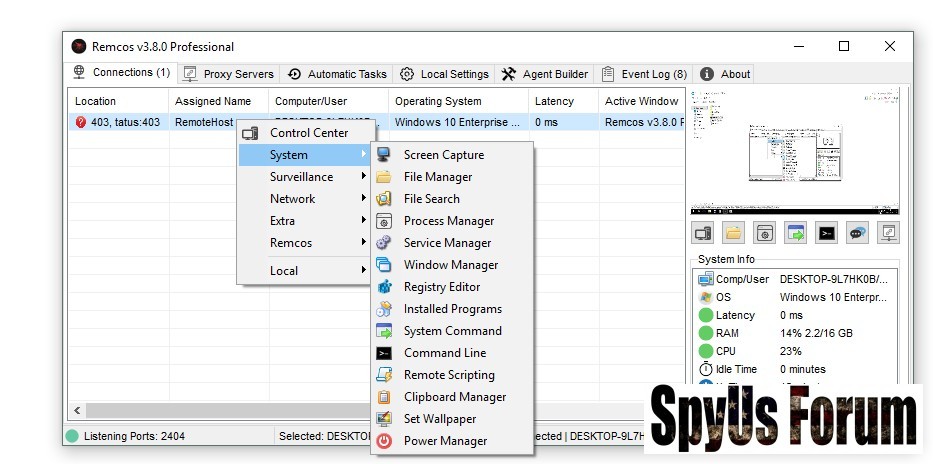The image size is (933, 464).
Task: Sort by the Latency column header
Action: tap(554, 101)
